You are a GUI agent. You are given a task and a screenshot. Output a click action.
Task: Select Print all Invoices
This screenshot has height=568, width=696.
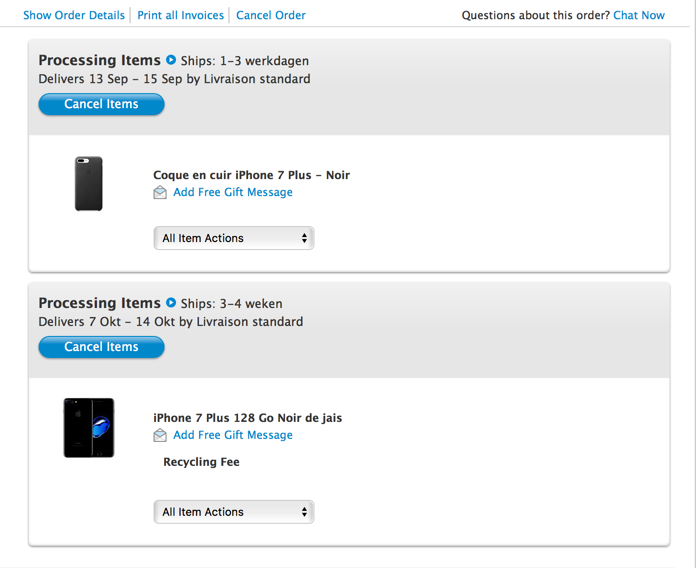click(x=180, y=15)
